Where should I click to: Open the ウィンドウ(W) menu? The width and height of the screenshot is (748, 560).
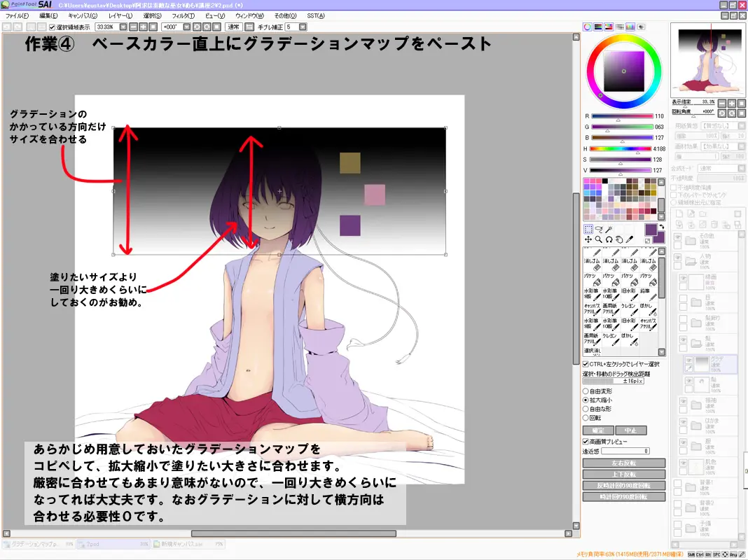click(249, 16)
